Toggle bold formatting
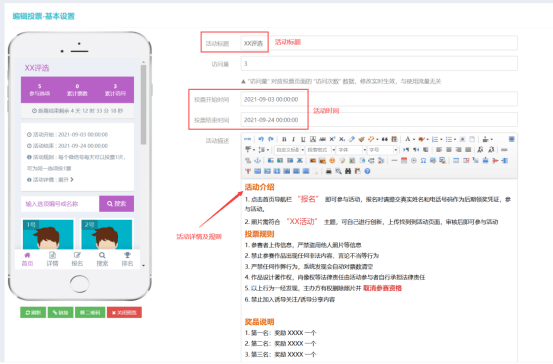This screenshot has width=553, height=364. point(284,139)
